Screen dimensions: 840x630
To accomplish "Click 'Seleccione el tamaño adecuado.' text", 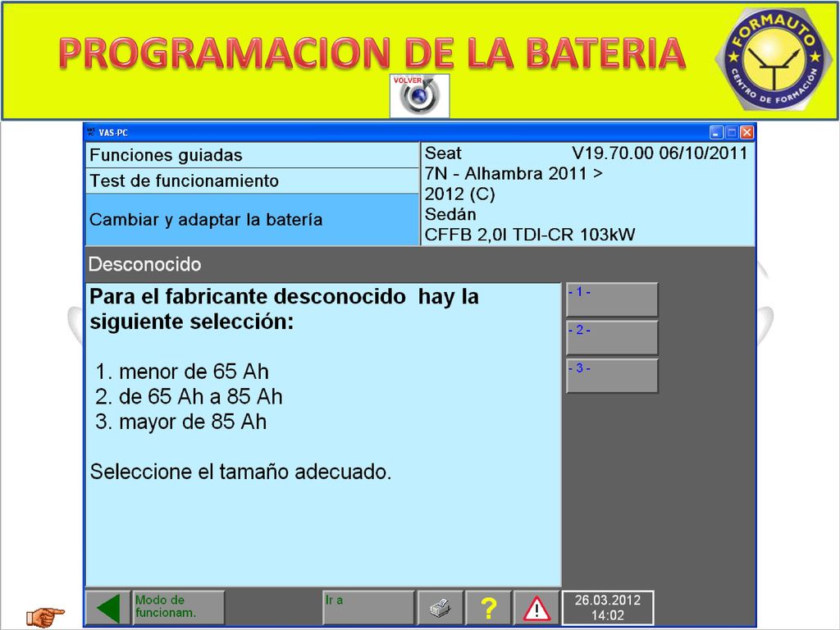I will (240, 472).
